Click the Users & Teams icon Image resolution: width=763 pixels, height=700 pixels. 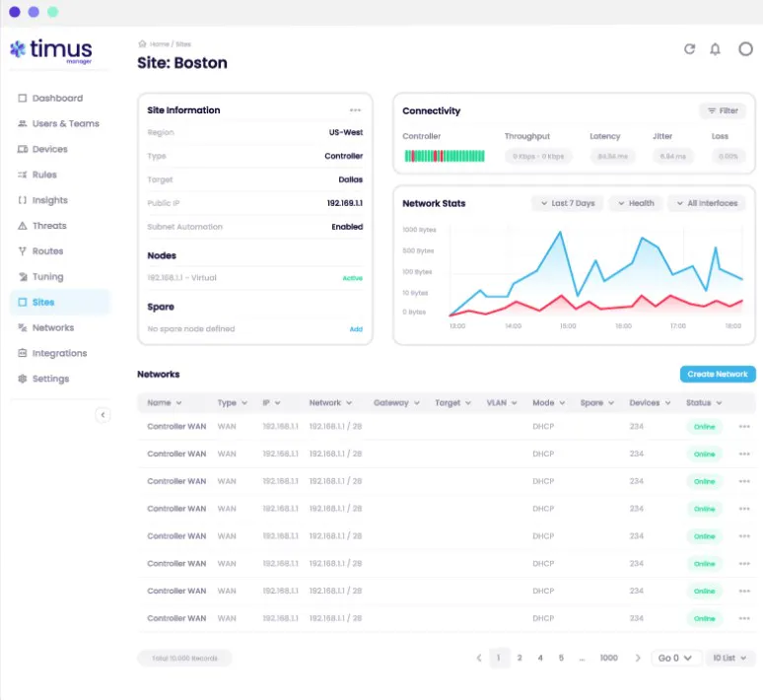23,123
